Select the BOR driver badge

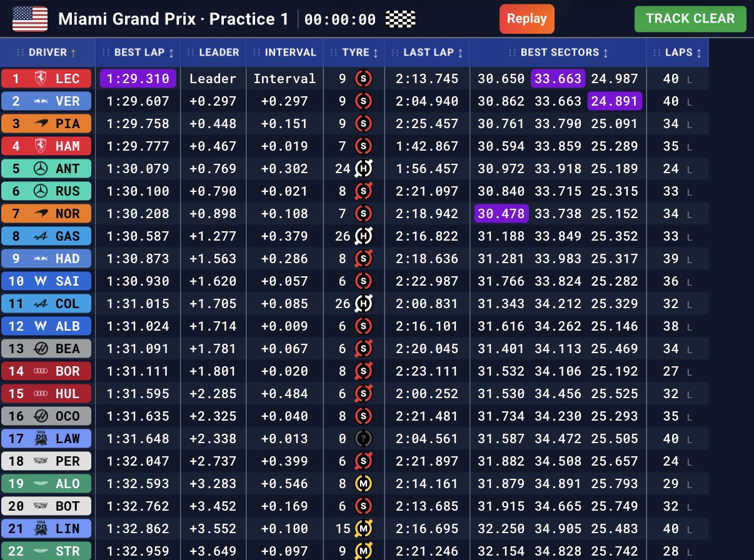46,371
